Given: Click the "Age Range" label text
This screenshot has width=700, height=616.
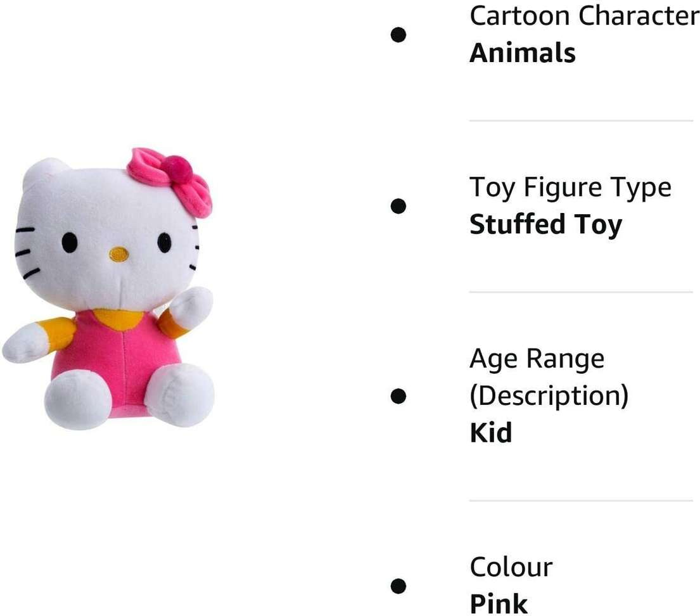Looking at the screenshot, I should click(x=537, y=359).
